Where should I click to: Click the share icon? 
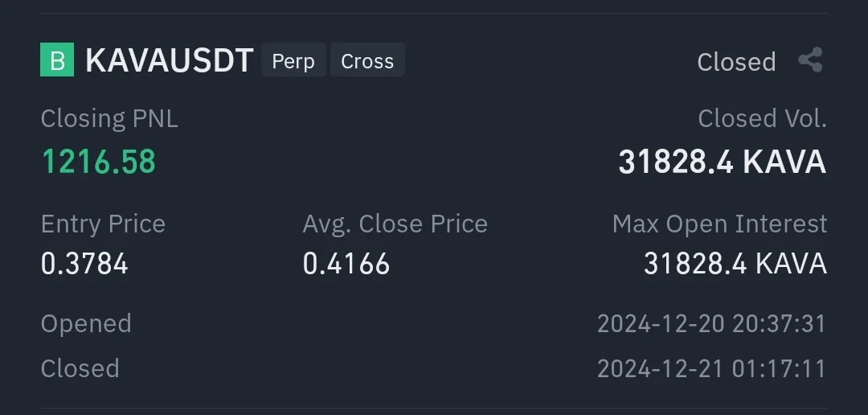[x=810, y=60]
